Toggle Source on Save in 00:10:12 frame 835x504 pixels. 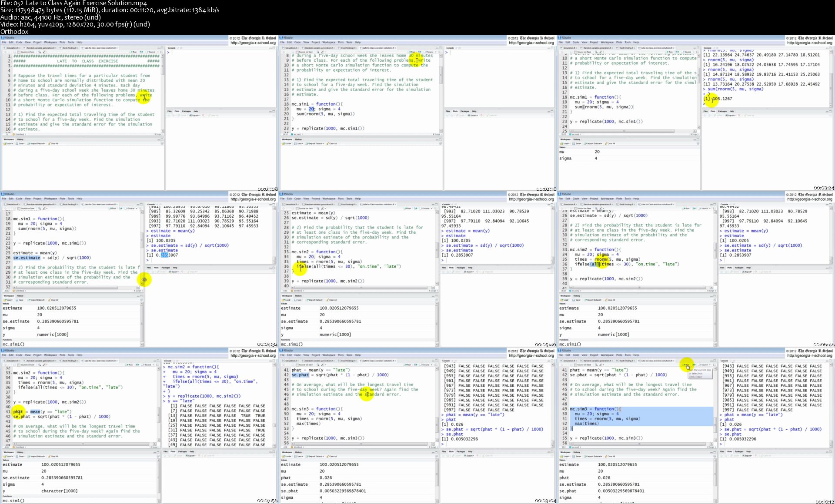[575, 365]
